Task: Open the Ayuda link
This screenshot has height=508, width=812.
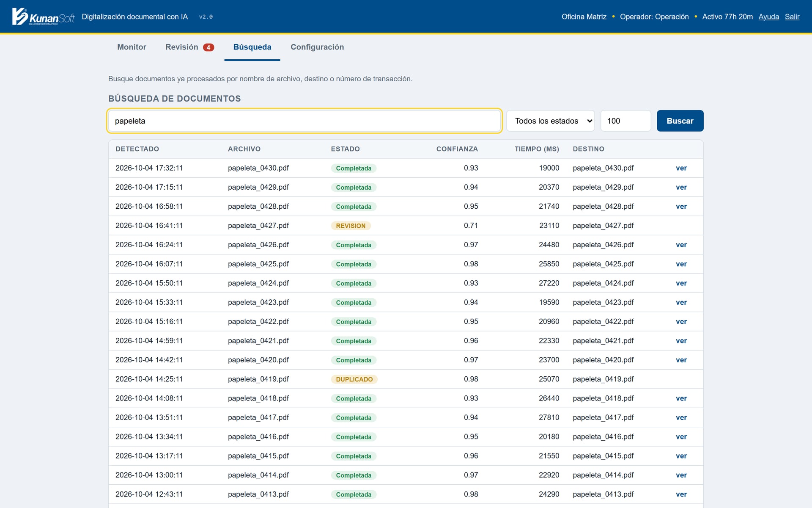Action: point(768,17)
